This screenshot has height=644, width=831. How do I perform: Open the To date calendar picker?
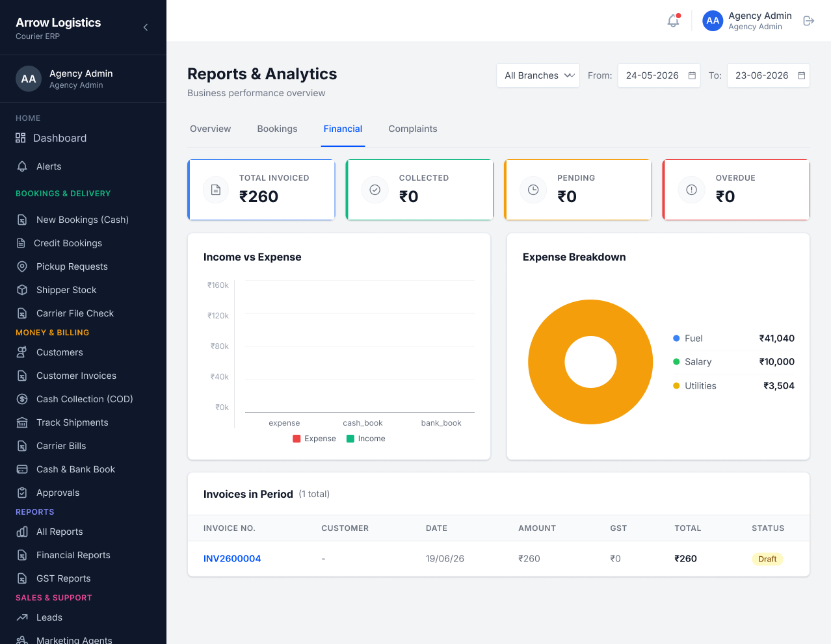click(802, 75)
